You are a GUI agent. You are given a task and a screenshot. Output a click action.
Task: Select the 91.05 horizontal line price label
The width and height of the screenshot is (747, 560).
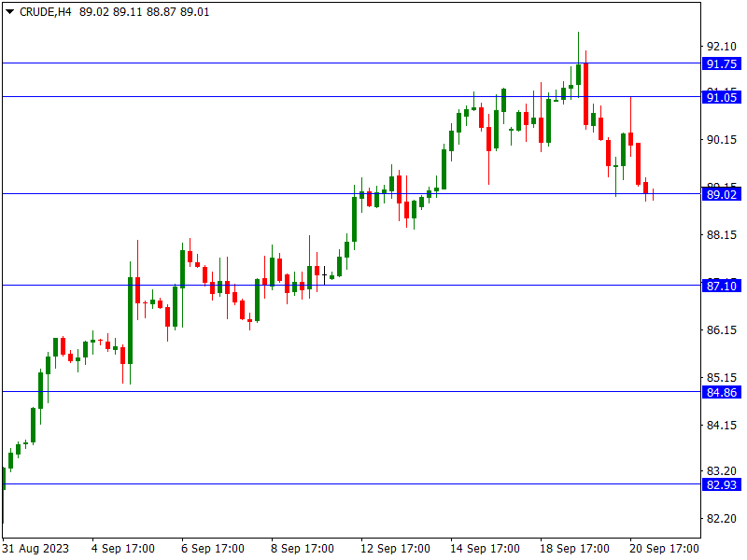pyautogui.click(x=721, y=98)
